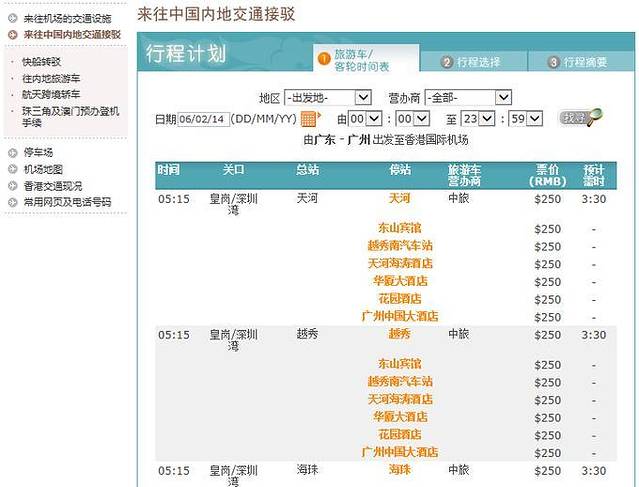This screenshot has width=639, height=487.
Task: Click the 找寻 magnifier search button
Action: 580,117
